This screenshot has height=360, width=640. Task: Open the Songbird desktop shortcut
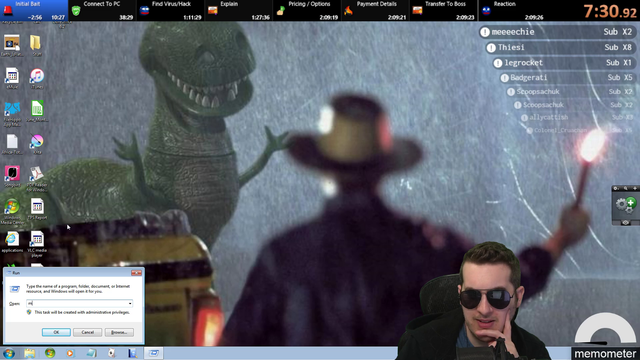[x=12, y=176]
